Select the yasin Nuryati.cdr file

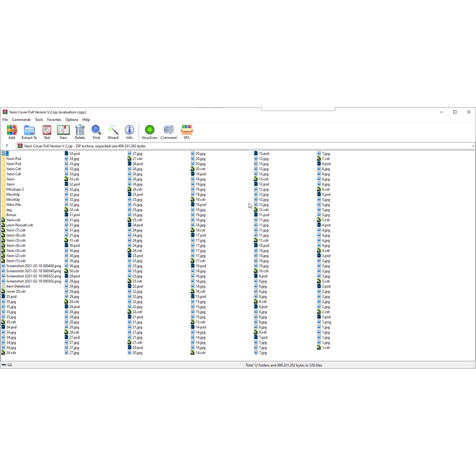[20, 225]
